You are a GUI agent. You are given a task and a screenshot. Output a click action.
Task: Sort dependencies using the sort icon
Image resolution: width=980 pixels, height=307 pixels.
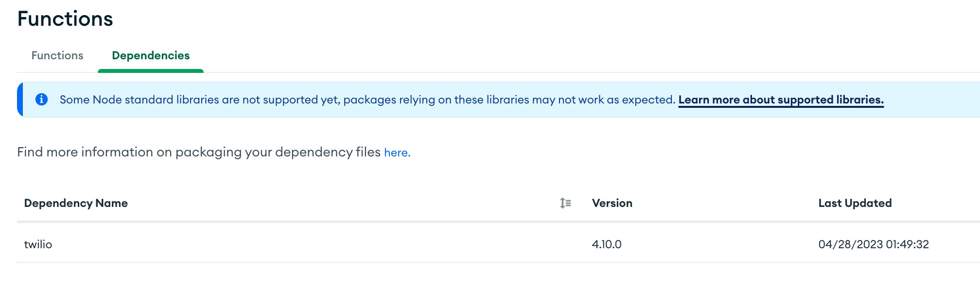565,203
